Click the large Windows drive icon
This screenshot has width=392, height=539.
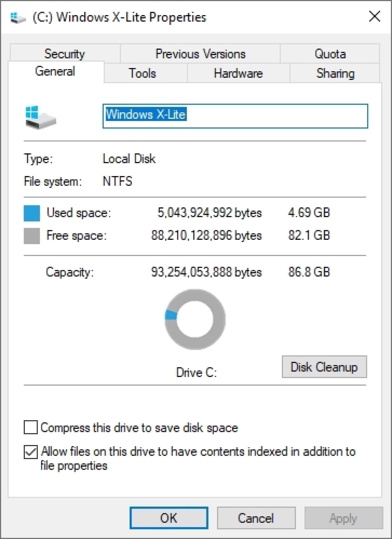41,118
